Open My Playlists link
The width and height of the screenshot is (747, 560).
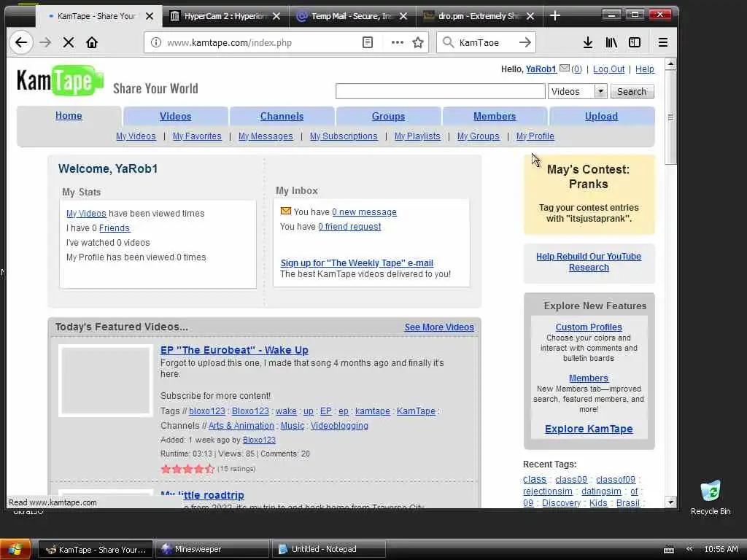[417, 136]
